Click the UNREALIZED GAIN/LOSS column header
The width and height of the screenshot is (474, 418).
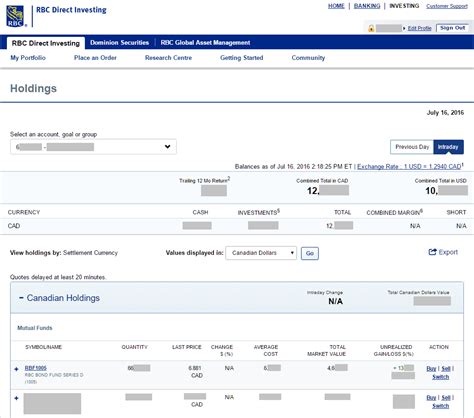click(394, 350)
